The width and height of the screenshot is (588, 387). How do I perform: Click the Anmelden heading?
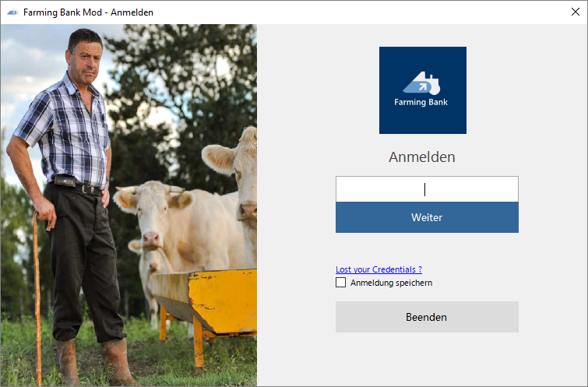[x=422, y=157]
